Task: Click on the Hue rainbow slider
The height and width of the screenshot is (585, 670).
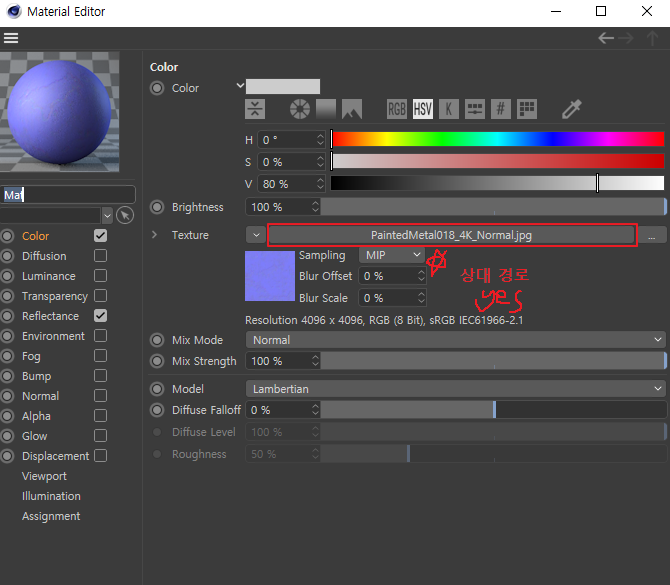Action: coord(498,140)
